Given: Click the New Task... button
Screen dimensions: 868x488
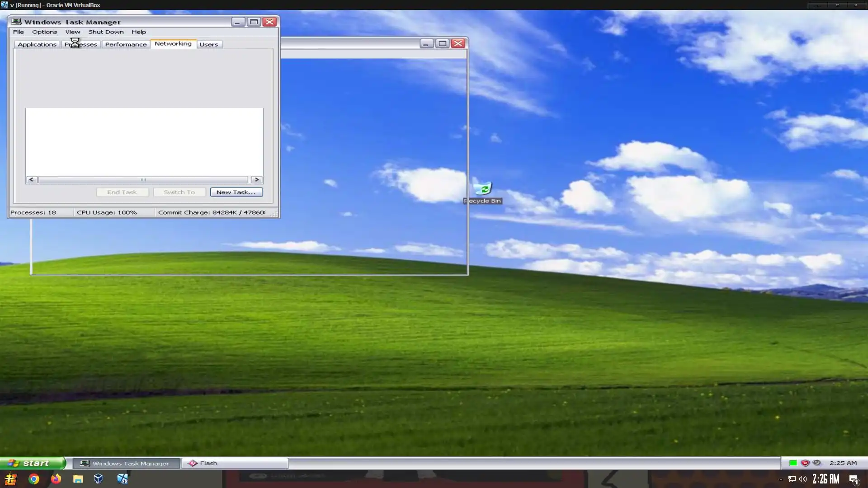Looking at the screenshot, I should coord(236,192).
